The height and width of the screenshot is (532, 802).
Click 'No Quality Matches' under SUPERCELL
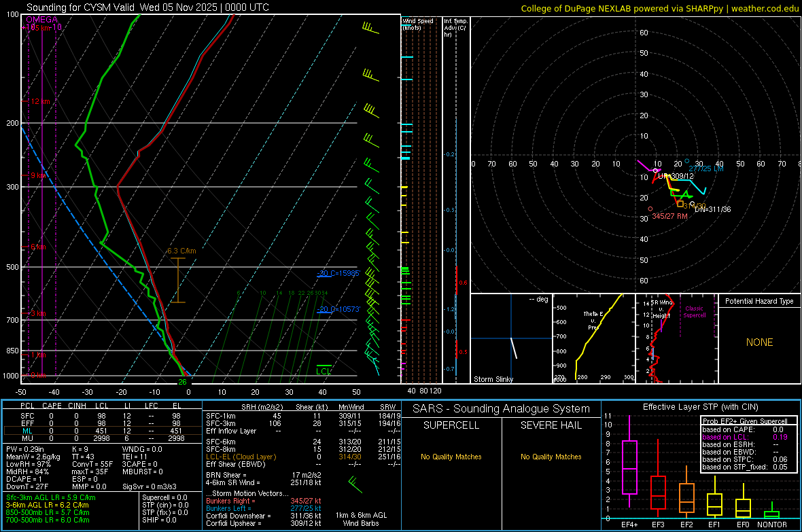pyautogui.click(x=451, y=457)
